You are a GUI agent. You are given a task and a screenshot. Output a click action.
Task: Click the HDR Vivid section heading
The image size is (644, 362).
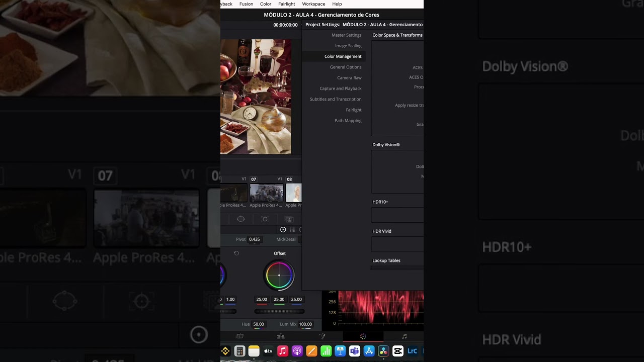coord(382,231)
